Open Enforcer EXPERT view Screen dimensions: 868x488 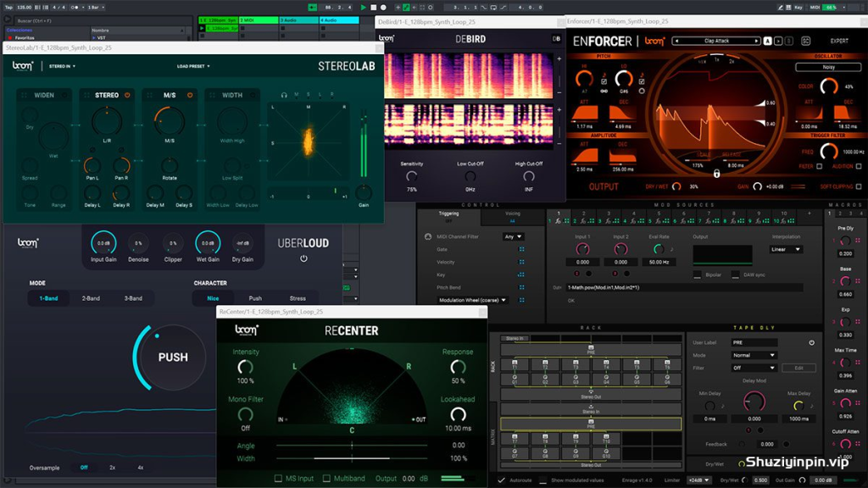click(x=839, y=41)
